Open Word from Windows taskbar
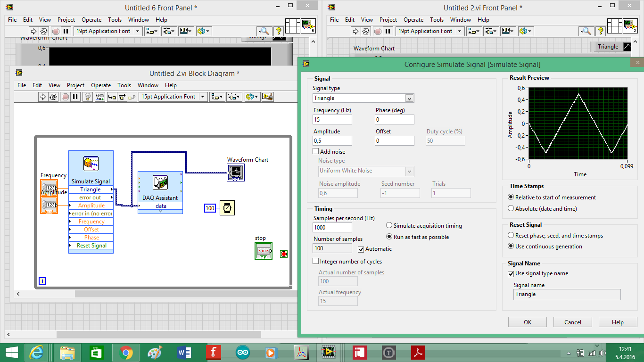 [x=184, y=352]
